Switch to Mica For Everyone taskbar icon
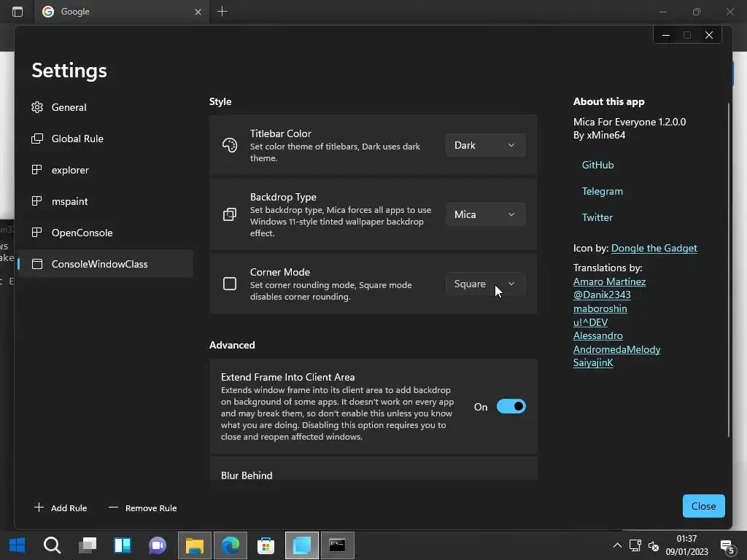The width and height of the screenshot is (747, 560). click(x=301, y=545)
